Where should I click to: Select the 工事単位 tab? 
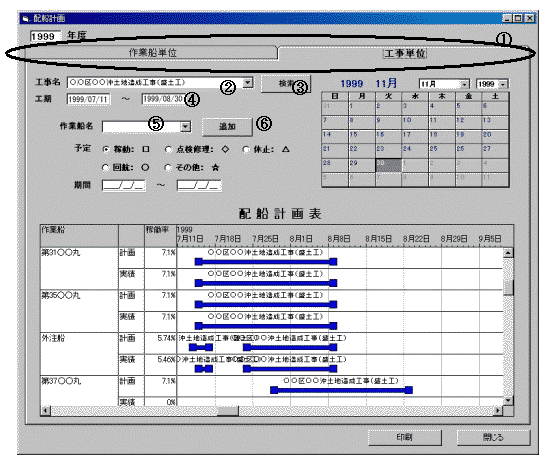click(x=404, y=53)
